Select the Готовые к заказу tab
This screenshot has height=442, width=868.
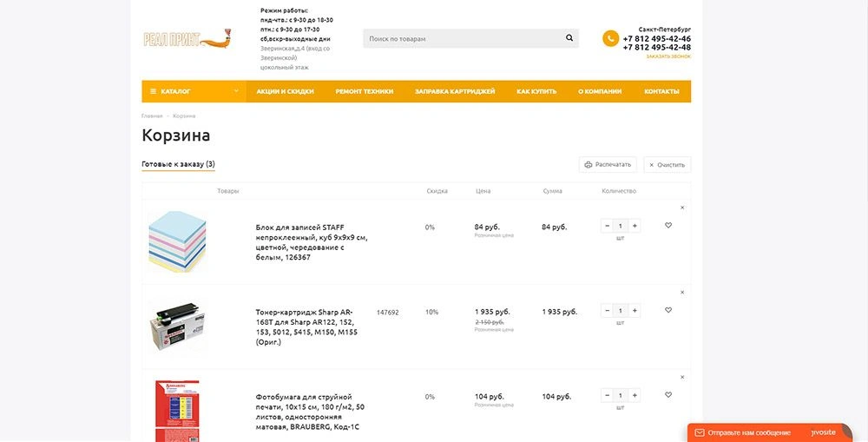(178, 164)
